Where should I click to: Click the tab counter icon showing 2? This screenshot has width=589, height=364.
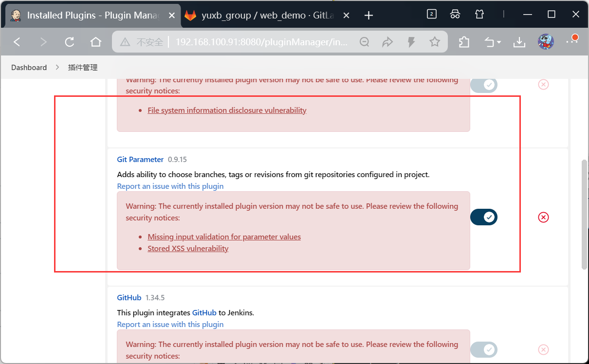(x=431, y=14)
